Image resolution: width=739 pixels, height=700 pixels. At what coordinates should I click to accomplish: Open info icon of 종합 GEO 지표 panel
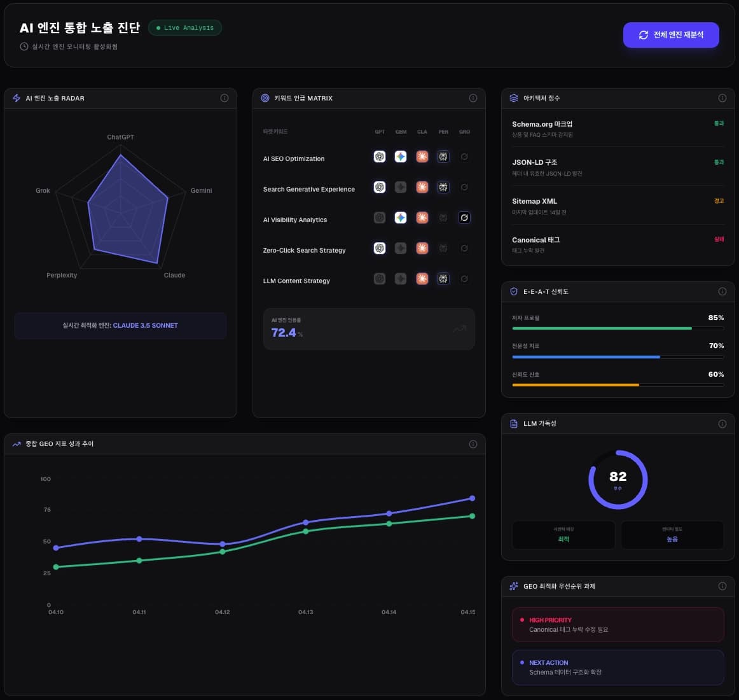click(473, 444)
